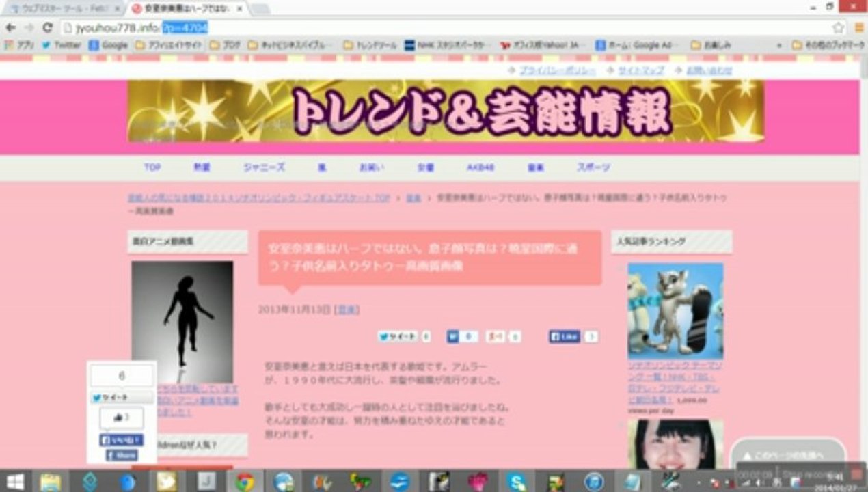This screenshot has height=492, width=868.
Task: Open the スポーツ menu item
Action: [593, 167]
